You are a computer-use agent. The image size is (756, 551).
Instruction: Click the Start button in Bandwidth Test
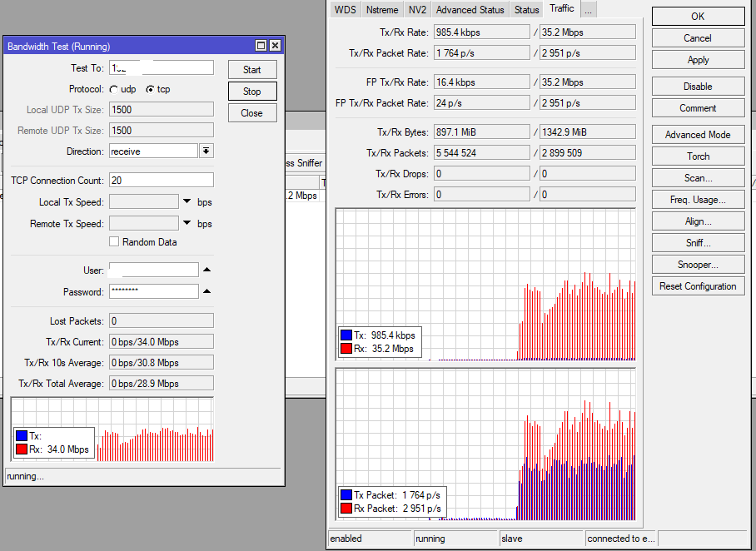[252, 69]
